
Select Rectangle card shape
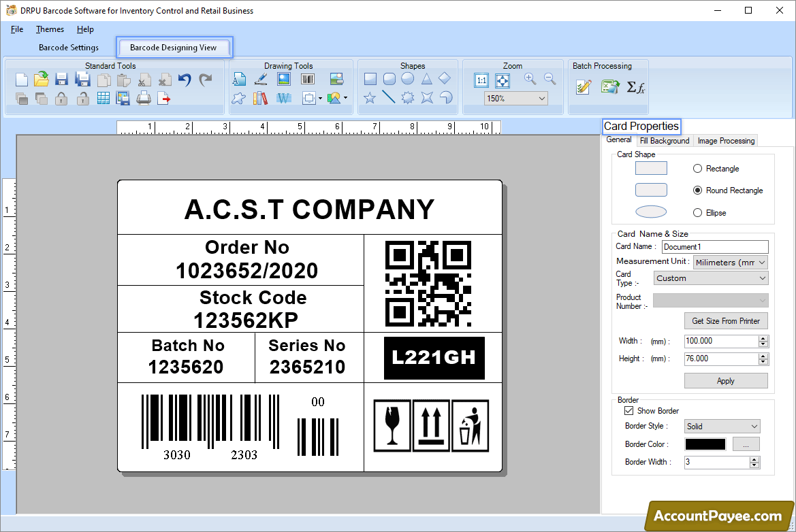[x=697, y=168]
